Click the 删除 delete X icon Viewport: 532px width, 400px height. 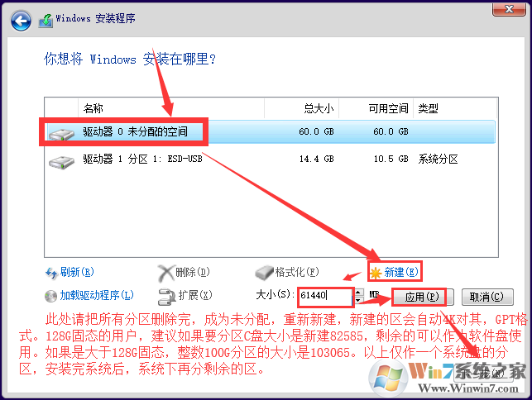click(x=165, y=271)
